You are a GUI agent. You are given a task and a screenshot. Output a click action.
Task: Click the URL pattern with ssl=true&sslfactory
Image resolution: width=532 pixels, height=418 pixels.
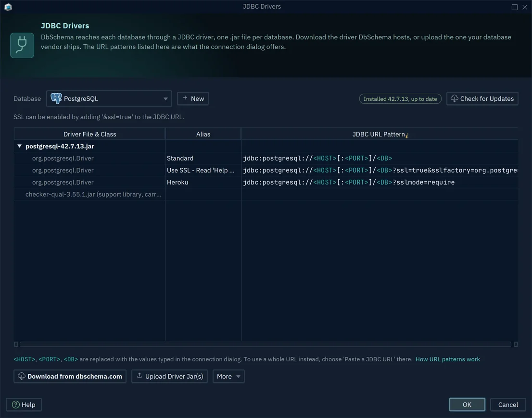coord(380,170)
